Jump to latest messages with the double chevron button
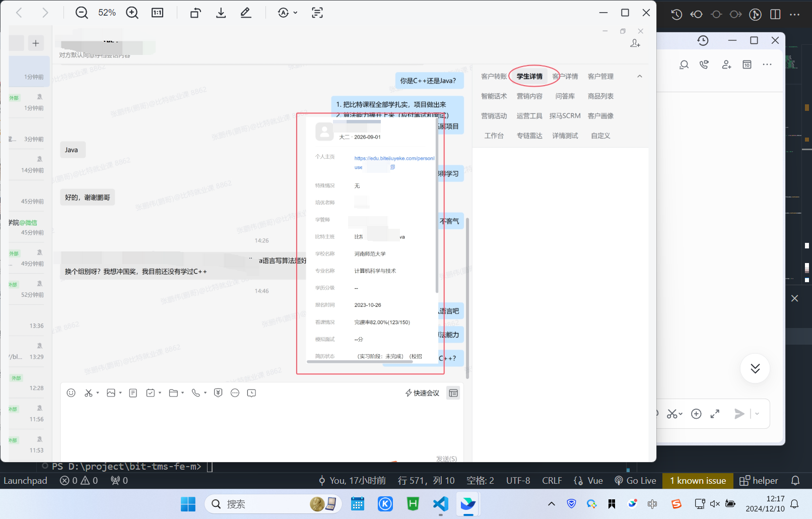Image resolution: width=812 pixels, height=519 pixels. click(x=755, y=368)
